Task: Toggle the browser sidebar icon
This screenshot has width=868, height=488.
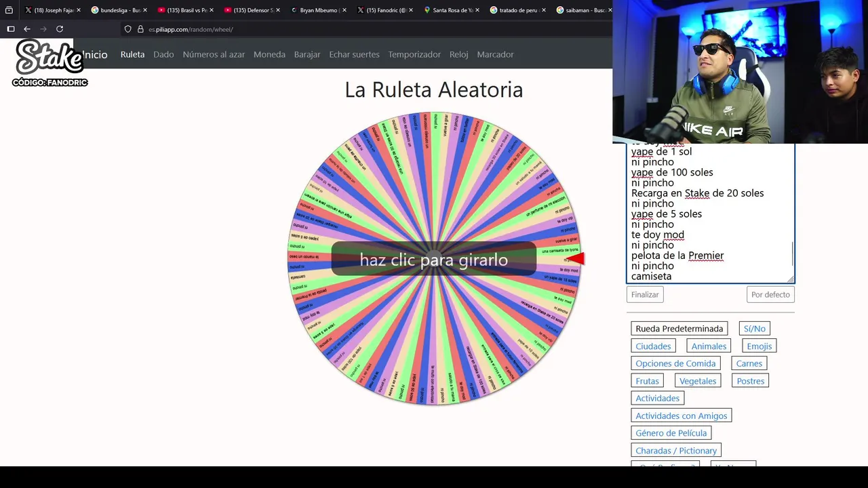Action: (x=11, y=29)
